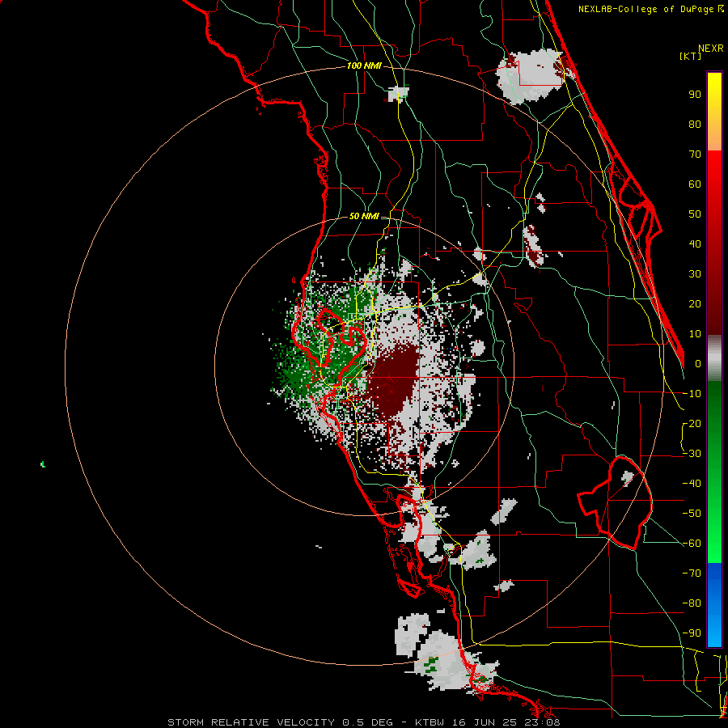Click the positive 20 scale label
Image resolution: width=728 pixels, height=728 pixels.
pos(695,304)
